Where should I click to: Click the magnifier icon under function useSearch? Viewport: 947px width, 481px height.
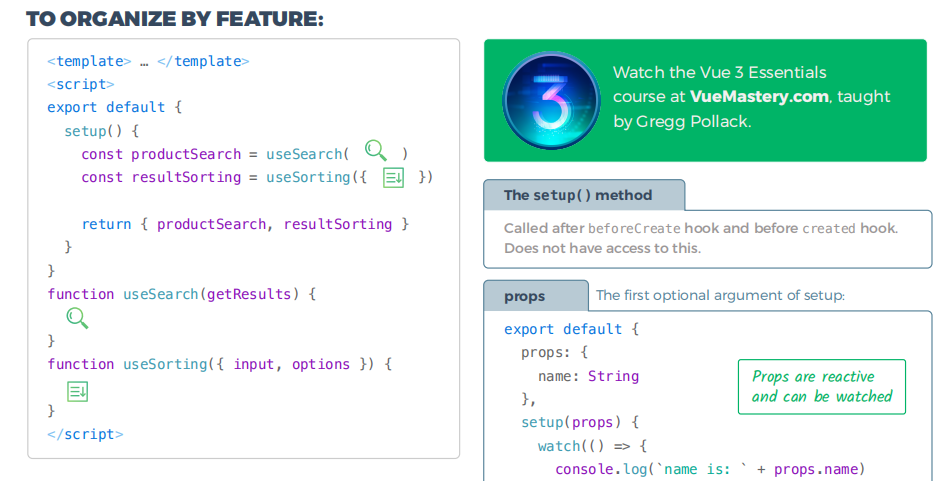[x=77, y=318]
